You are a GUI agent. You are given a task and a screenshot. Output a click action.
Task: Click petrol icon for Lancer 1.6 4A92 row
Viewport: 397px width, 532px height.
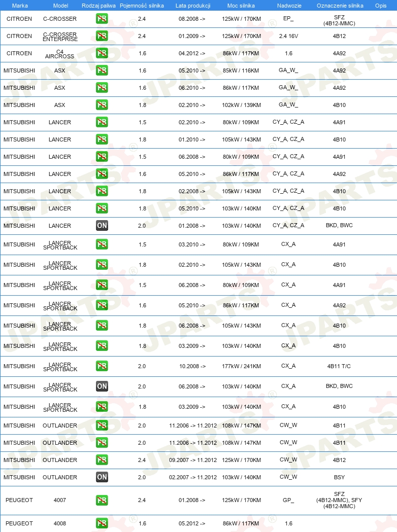[102, 174]
